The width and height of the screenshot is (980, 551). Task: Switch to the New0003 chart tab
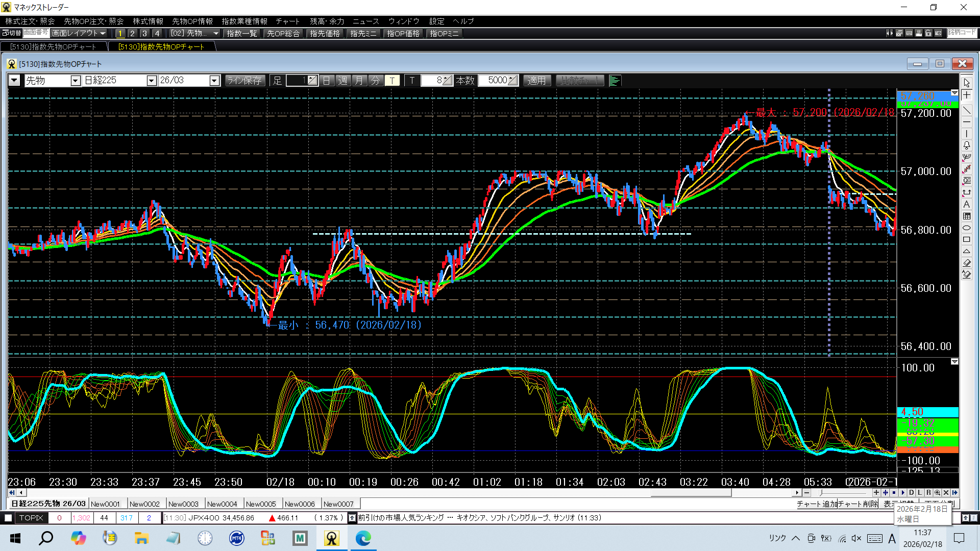183,504
